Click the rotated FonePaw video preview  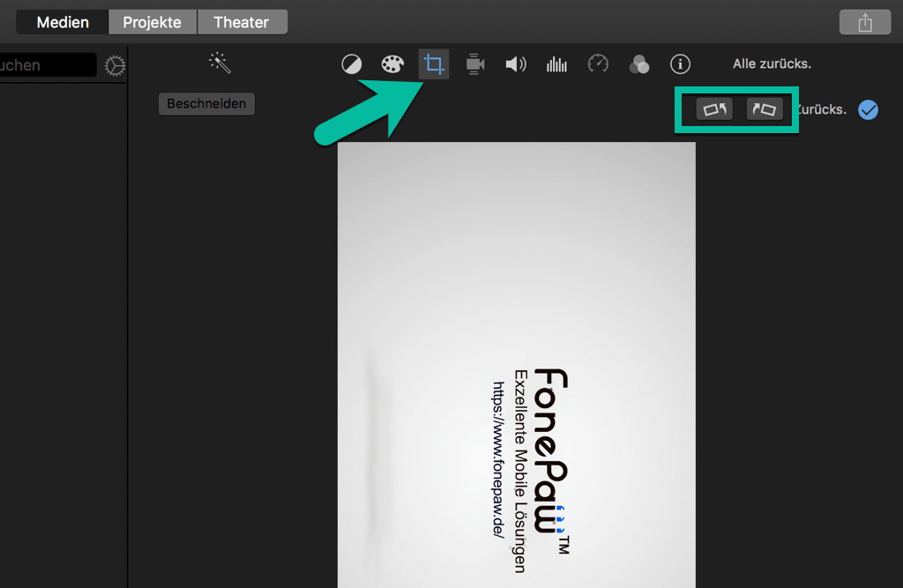coord(517,365)
